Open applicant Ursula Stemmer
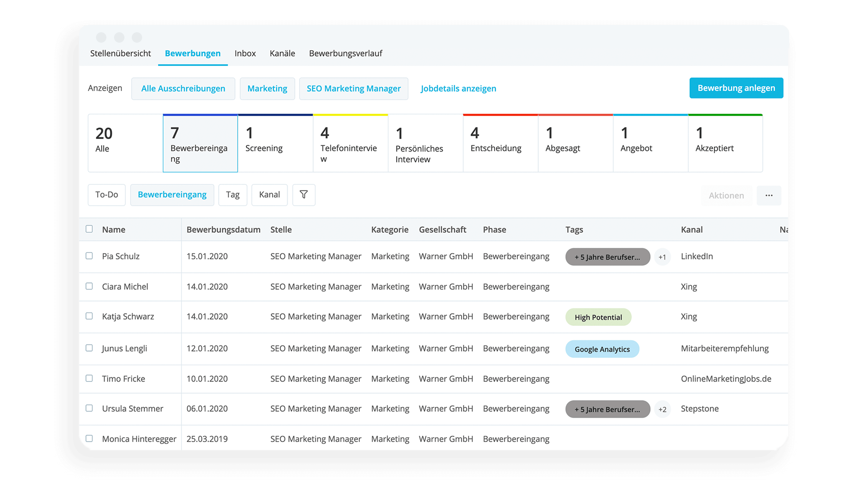 pyautogui.click(x=133, y=409)
